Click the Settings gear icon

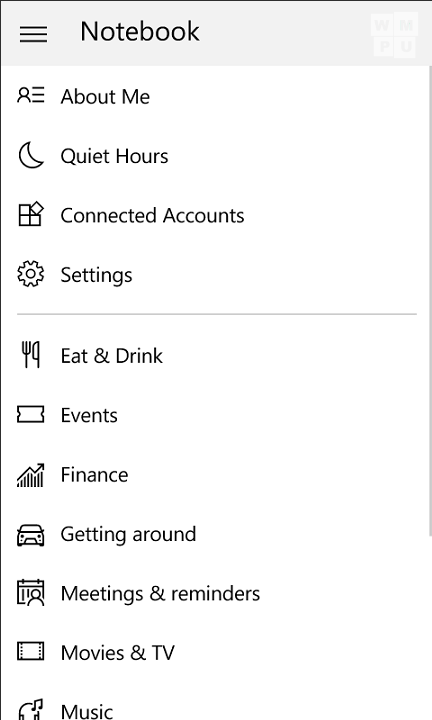tap(31, 274)
